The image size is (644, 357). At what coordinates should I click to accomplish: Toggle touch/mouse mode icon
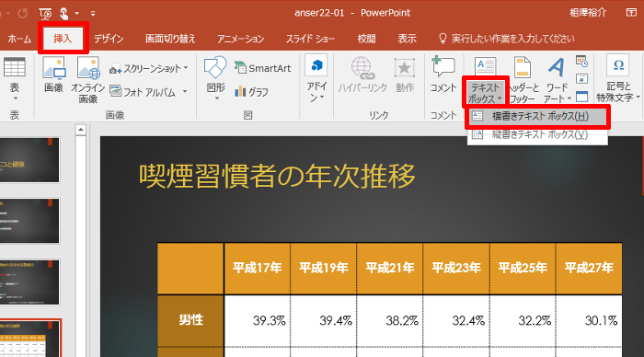click(64, 14)
